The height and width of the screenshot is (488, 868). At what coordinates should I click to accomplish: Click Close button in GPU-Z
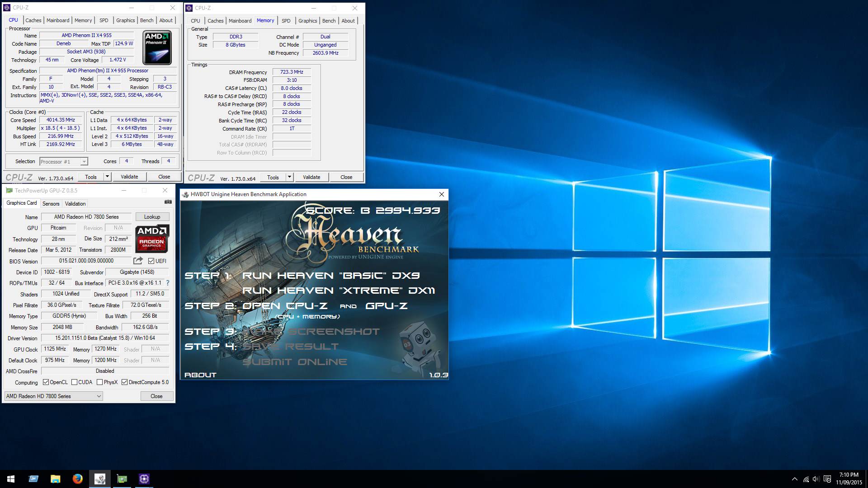(x=156, y=396)
